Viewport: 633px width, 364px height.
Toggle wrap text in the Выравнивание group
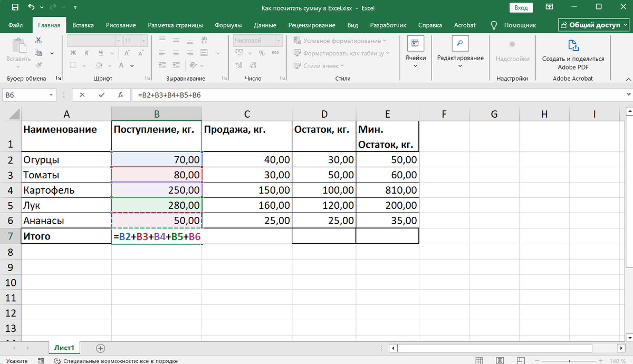[204, 40]
